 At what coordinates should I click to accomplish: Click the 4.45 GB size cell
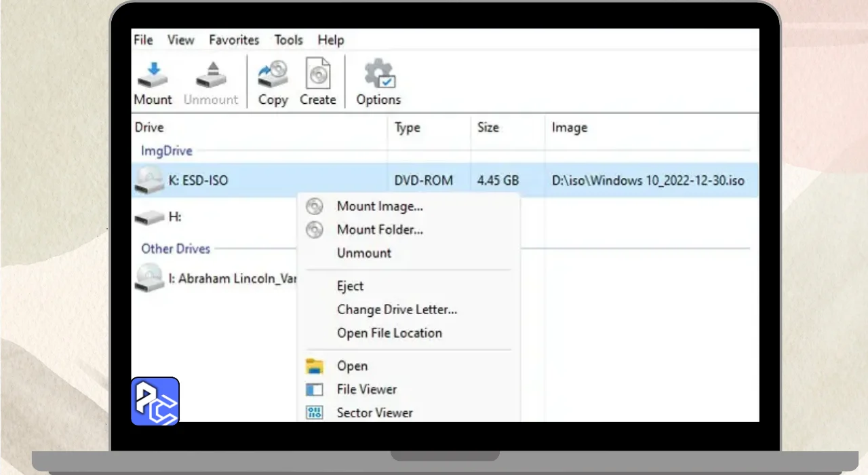click(x=498, y=181)
